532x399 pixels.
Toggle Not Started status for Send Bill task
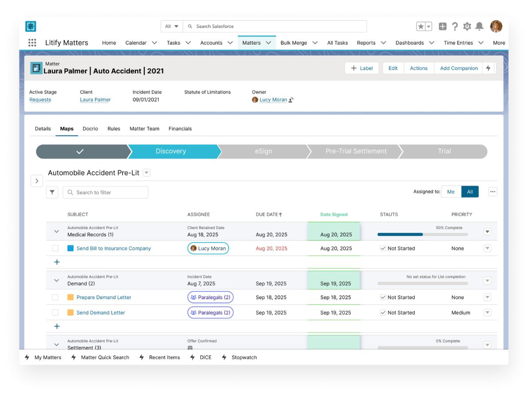click(383, 248)
